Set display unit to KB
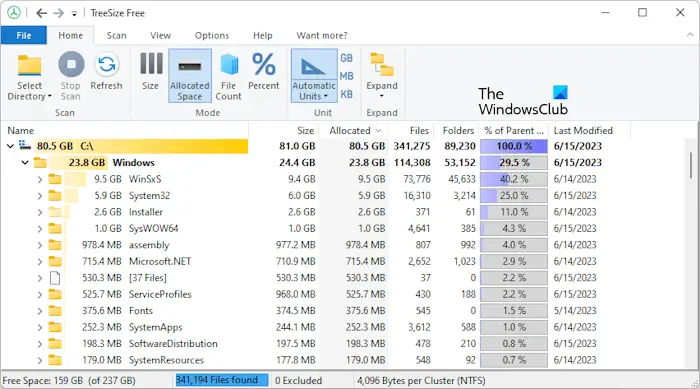This screenshot has height=389, width=700. (346, 94)
